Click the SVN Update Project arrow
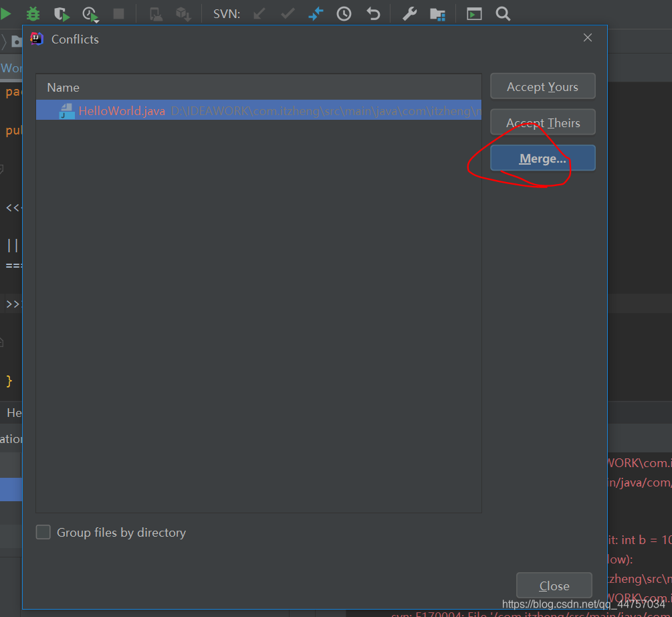Image resolution: width=672 pixels, height=617 pixels. coord(259,13)
